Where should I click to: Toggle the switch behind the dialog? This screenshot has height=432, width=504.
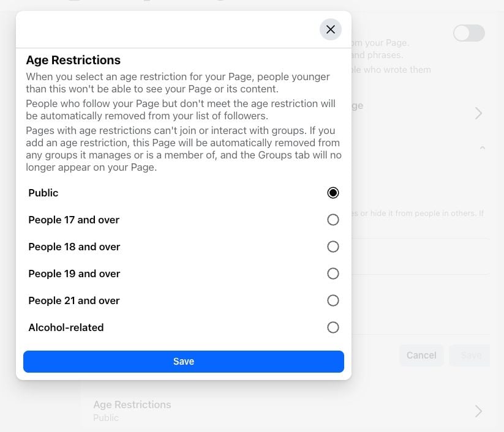point(468,33)
